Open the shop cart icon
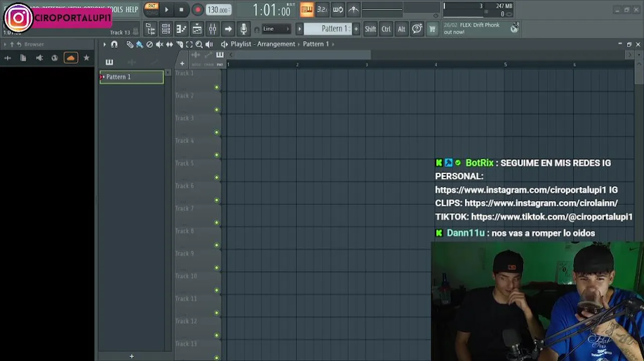The width and height of the screenshot is (644, 361). tap(432, 29)
